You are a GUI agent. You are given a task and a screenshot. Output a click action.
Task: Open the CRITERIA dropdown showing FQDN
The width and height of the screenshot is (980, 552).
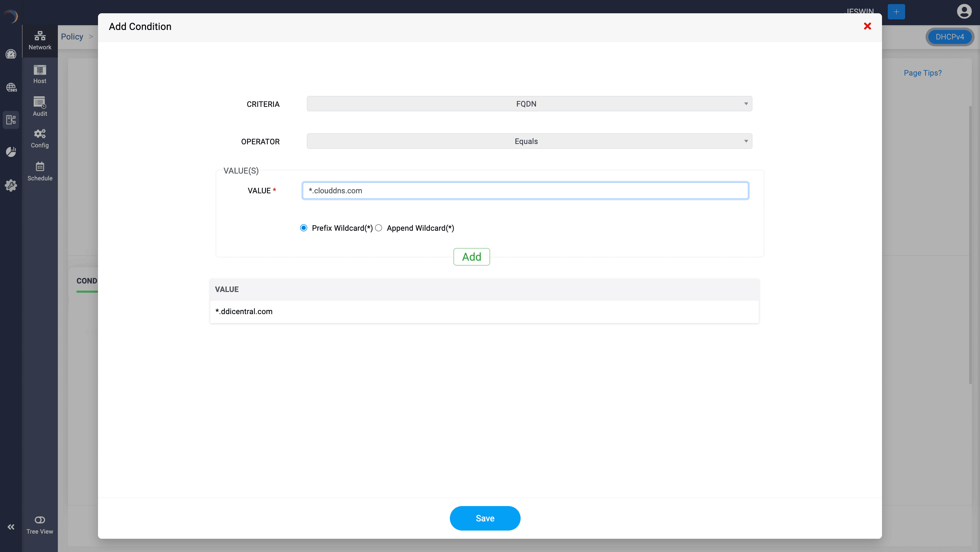(x=529, y=104)
